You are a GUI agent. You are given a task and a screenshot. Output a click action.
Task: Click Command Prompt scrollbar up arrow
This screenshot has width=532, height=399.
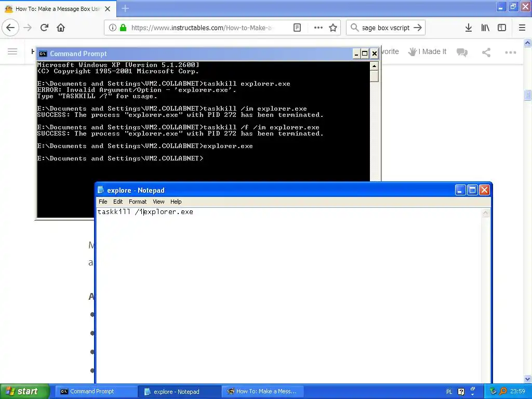(374, 66)
